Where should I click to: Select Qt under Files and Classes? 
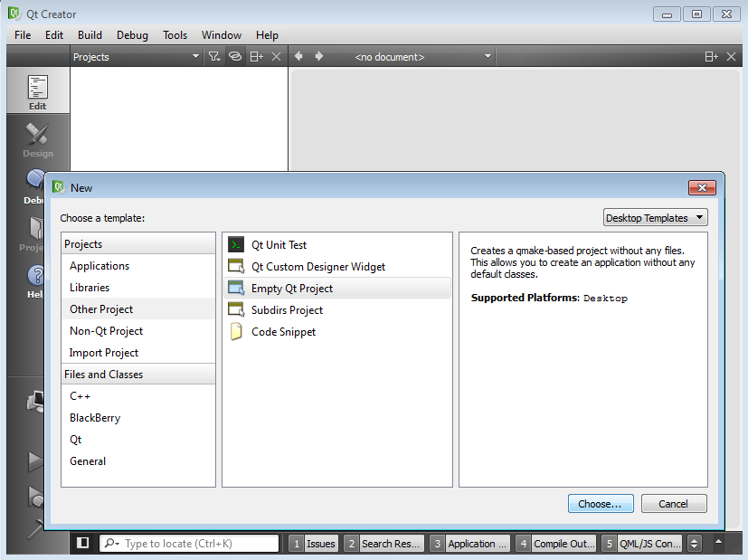click(x=138, y=440)
